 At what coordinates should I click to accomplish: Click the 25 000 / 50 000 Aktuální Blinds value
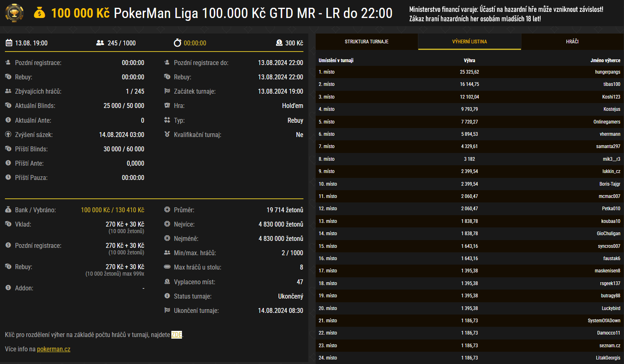coord(123,106)
